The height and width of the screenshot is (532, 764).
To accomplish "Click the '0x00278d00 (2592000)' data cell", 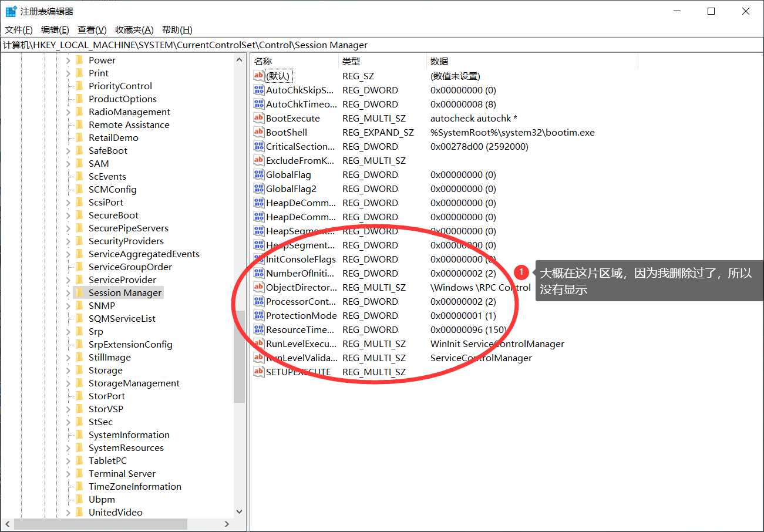I will (479, 146).
